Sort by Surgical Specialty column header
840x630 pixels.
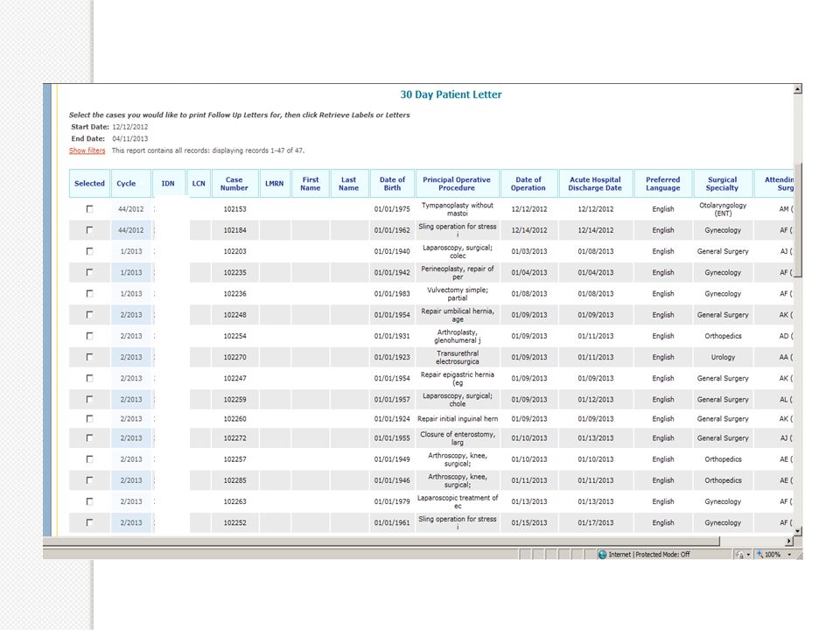[722, 183]
